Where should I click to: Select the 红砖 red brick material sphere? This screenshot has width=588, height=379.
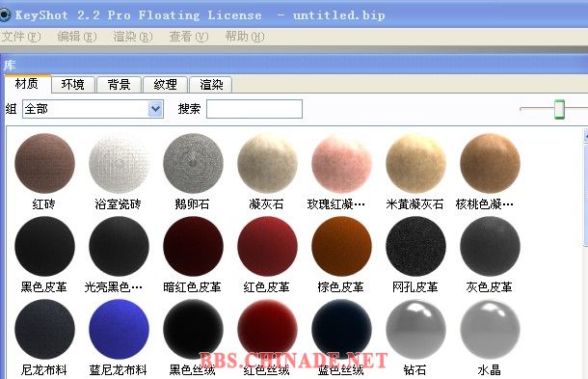click(x=44, y=164)
